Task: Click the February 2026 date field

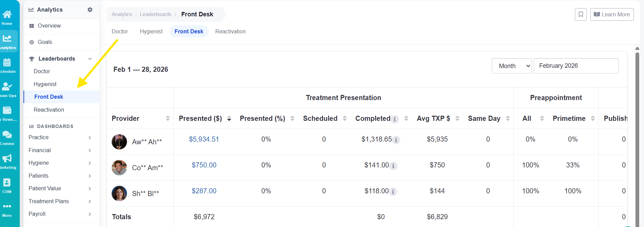Action: [576, 66]
